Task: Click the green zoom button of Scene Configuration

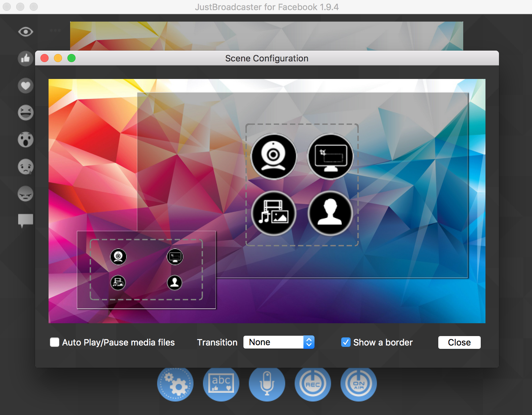Action: [71, 58]
